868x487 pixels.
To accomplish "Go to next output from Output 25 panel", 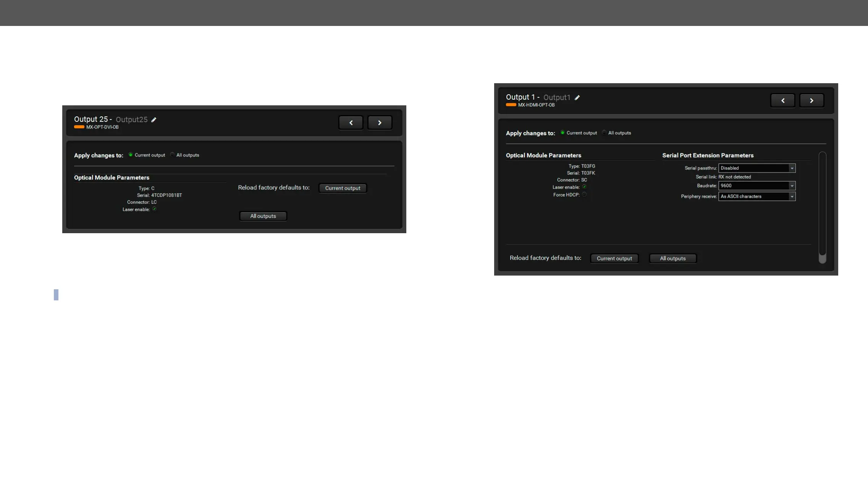I will click(x=380, y=123).
